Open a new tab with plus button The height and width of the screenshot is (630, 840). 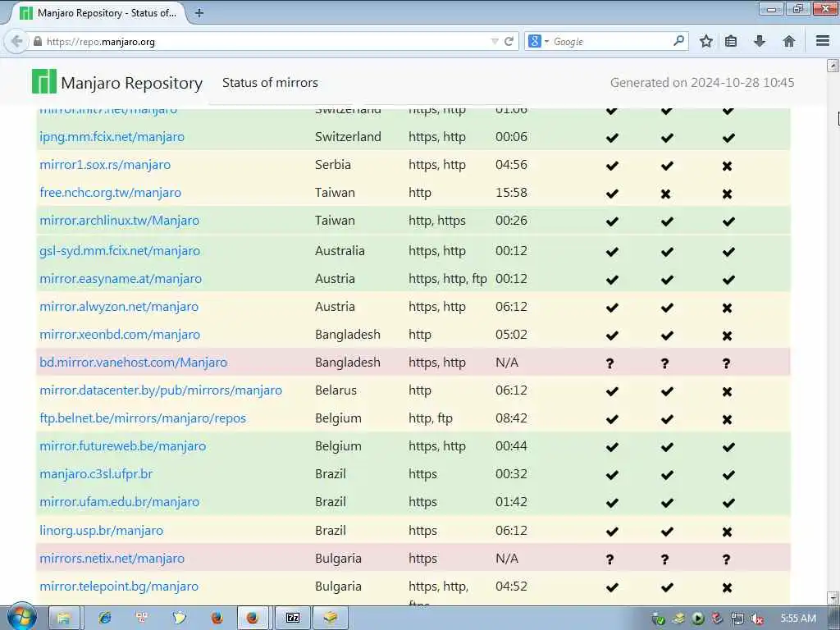point(199,13)
